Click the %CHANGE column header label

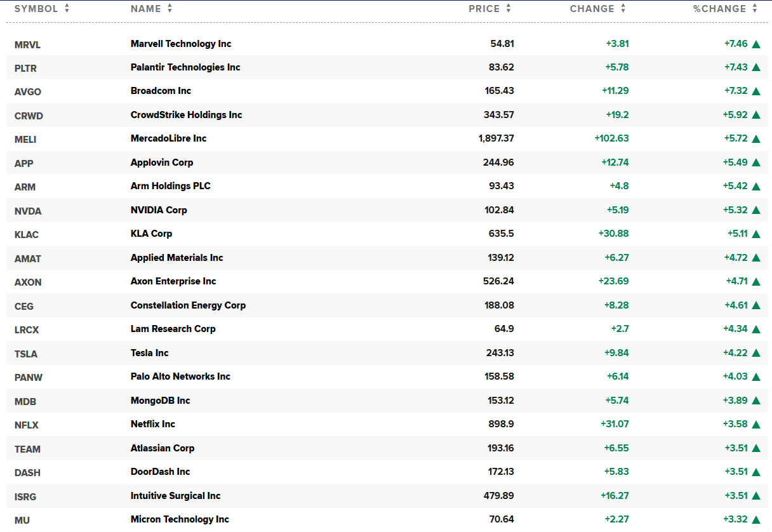[720, 9]
